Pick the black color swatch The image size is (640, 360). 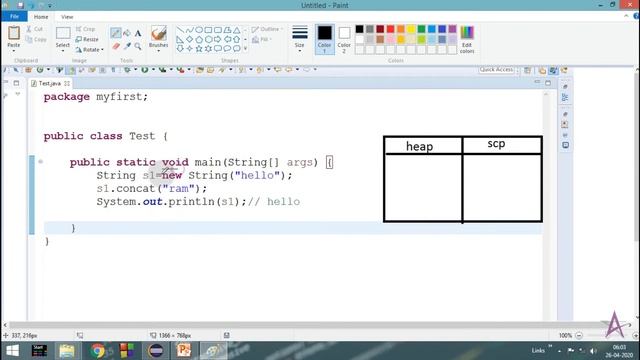coord(360,29)
